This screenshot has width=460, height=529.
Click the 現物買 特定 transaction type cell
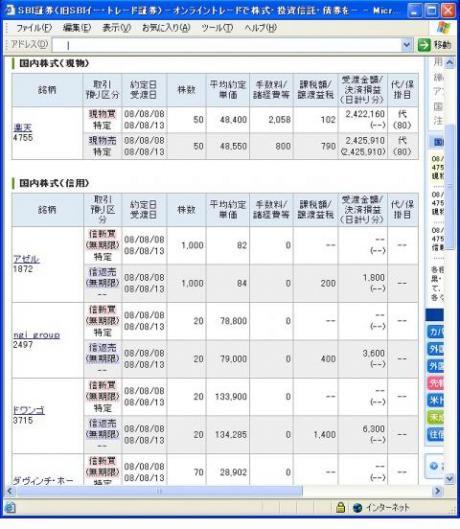click(102, 119)
